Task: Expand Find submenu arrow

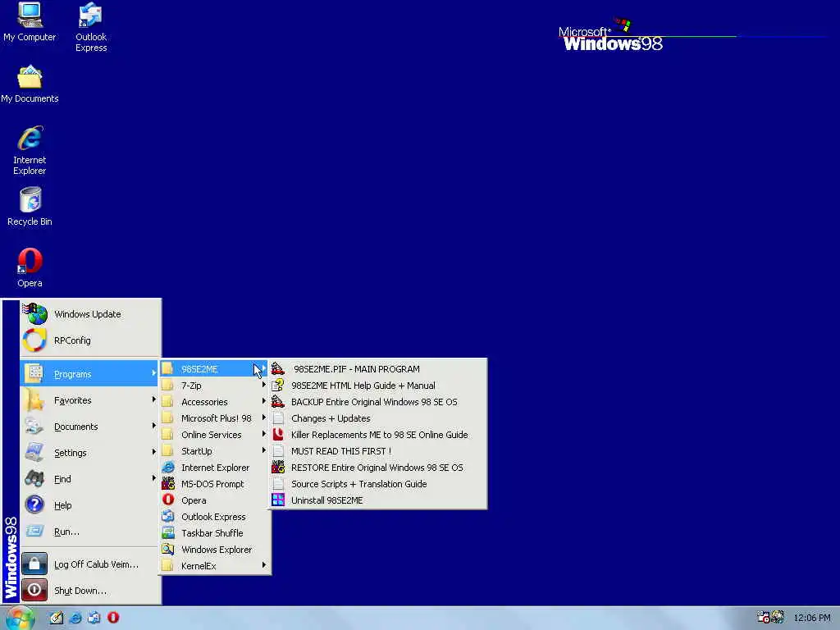Action: (153, 478)
